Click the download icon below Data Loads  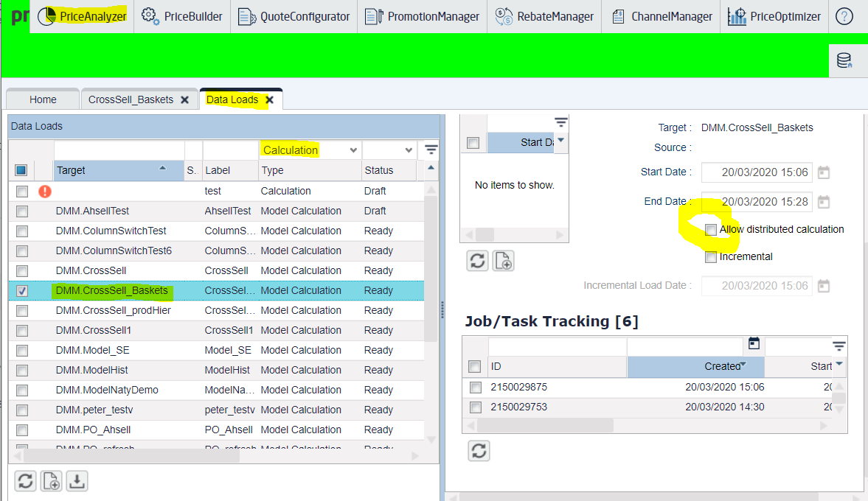[77, 481]
